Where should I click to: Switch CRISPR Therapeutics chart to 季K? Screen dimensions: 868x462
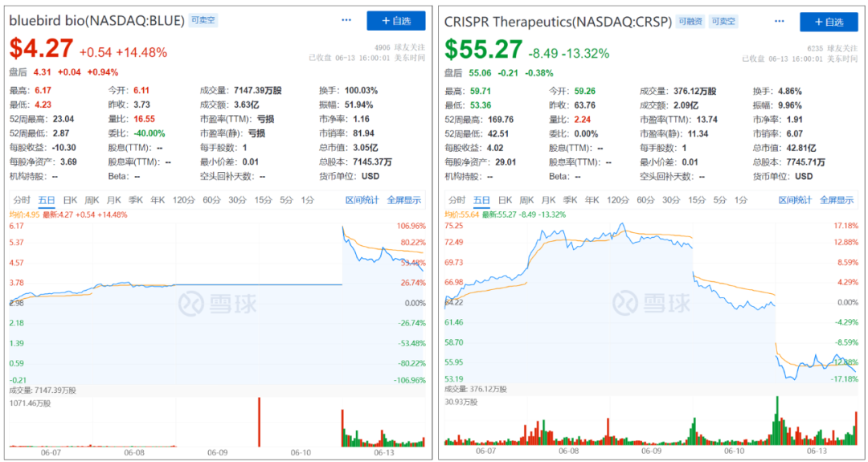[x=570, y=200]
